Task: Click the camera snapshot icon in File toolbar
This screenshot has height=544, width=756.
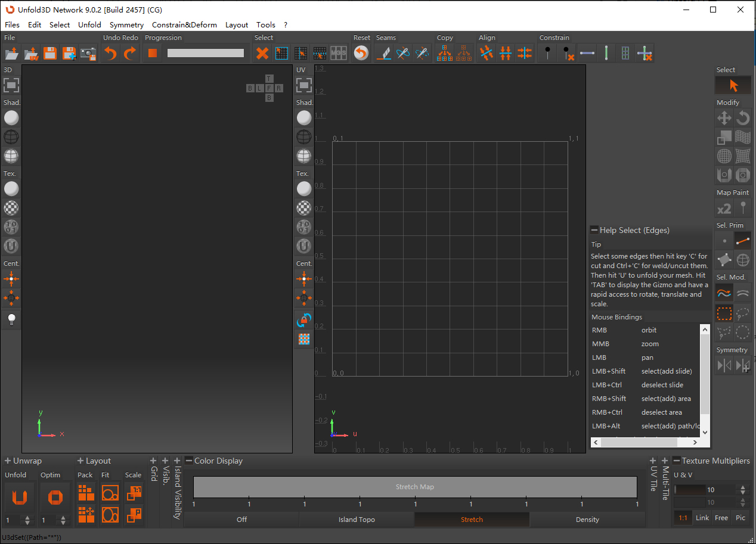Action: 88,54
